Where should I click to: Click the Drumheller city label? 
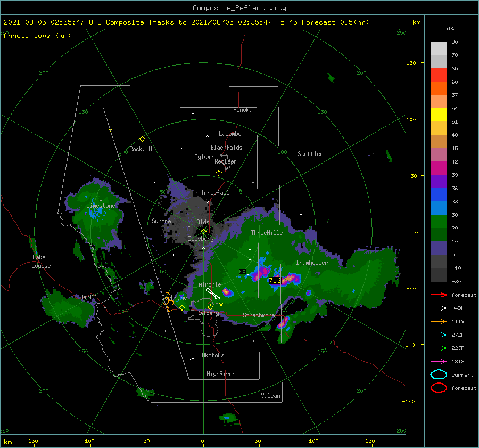point(312,263)
